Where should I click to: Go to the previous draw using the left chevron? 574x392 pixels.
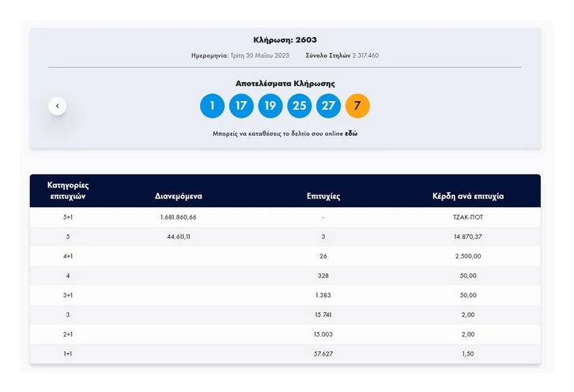coord(57,106)
